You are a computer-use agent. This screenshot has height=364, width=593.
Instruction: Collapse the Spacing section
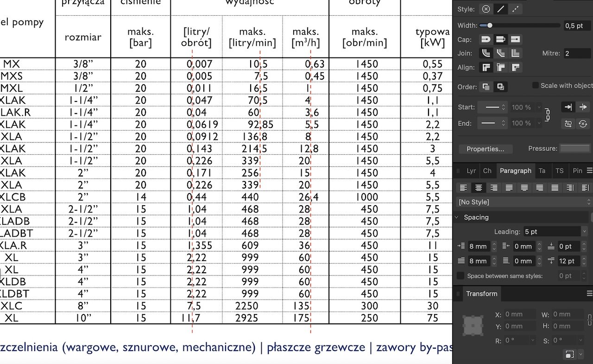[x=457, y=217]
